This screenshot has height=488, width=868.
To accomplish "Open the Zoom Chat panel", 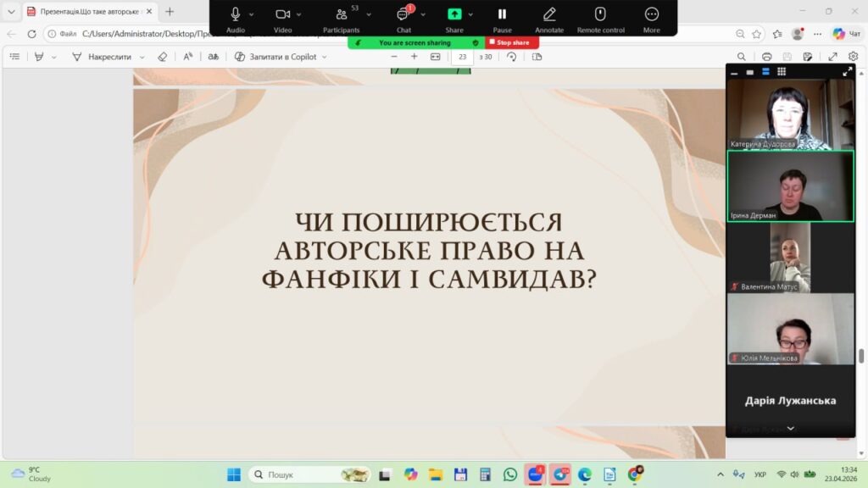I will pos(403,14).
